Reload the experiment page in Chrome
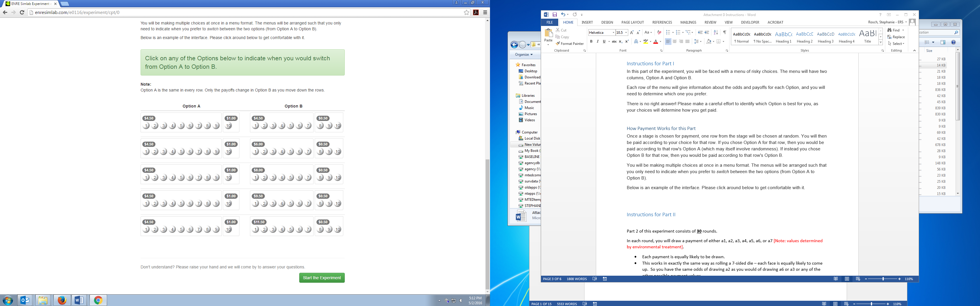 point(22,13)
